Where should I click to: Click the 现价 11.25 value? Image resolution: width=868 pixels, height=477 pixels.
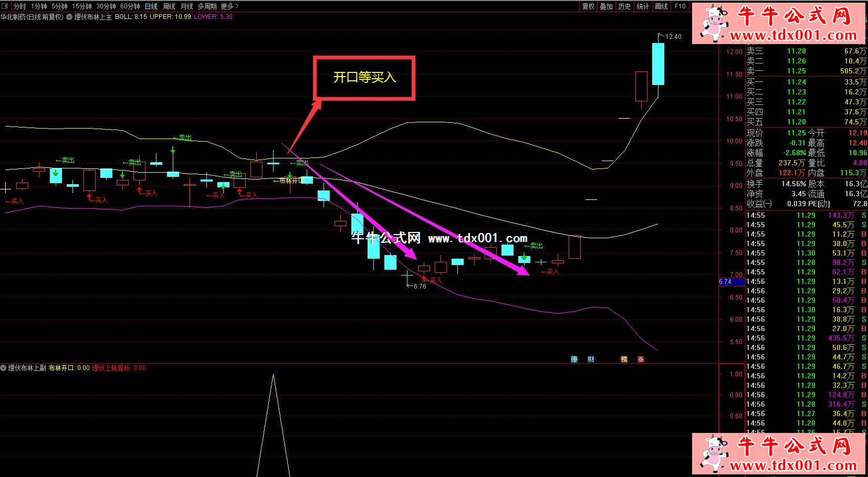tap(796, 133)
